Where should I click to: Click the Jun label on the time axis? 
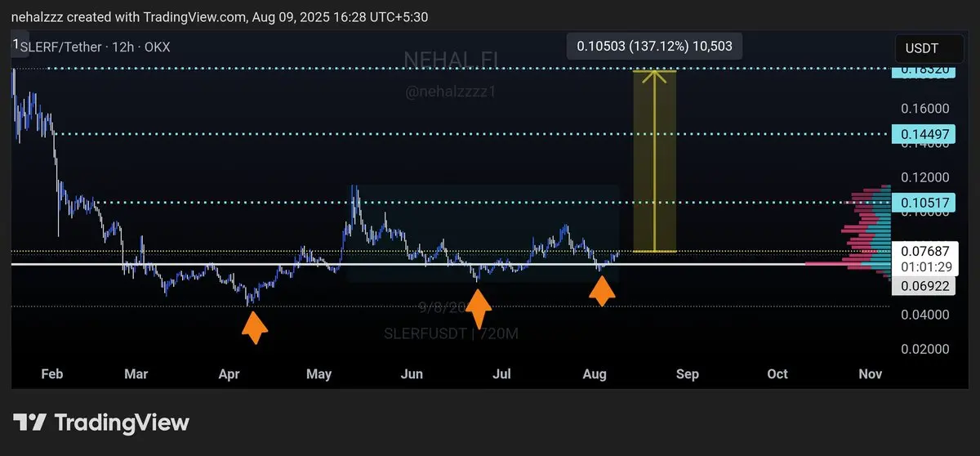click(412, 374)
